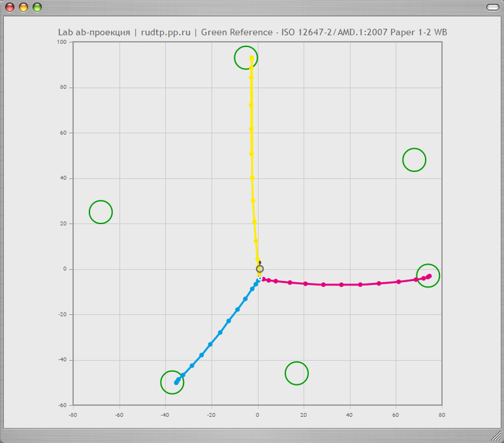Click the green reference circle at cyan curve end
This screenshot has height=443, width=504.
coord(172,382)
